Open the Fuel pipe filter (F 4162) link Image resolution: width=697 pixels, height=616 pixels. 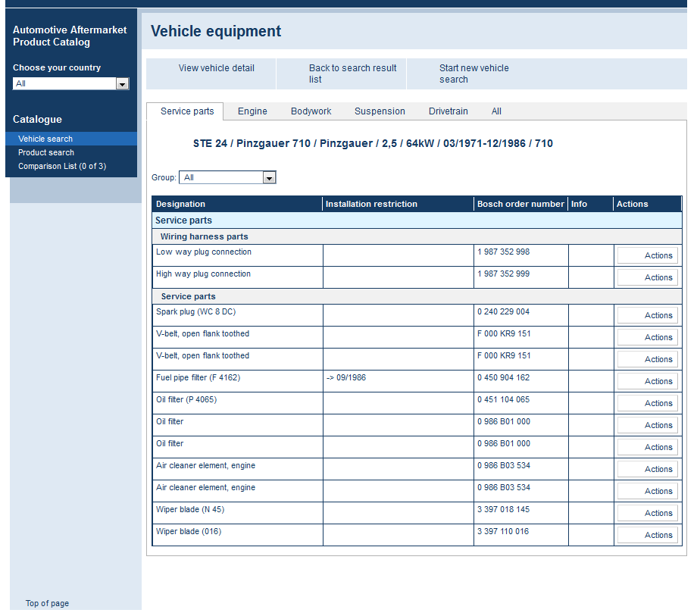[198, 377]
